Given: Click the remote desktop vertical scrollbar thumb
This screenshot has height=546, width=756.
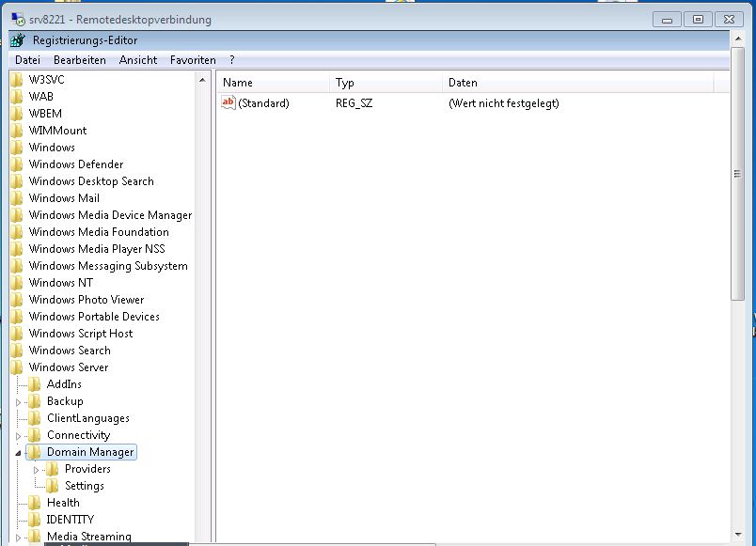Looking at the screenshot, I should tap(738, 174).
